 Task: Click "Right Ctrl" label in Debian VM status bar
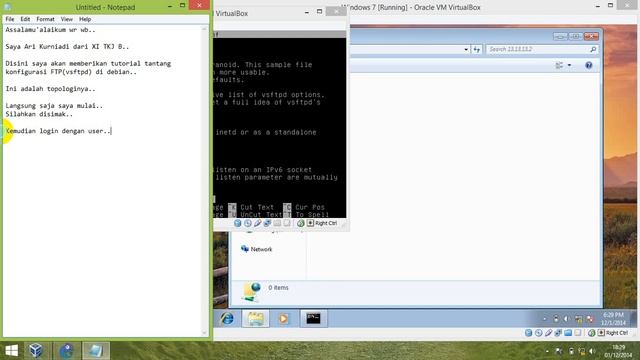[x=326, y=223]
